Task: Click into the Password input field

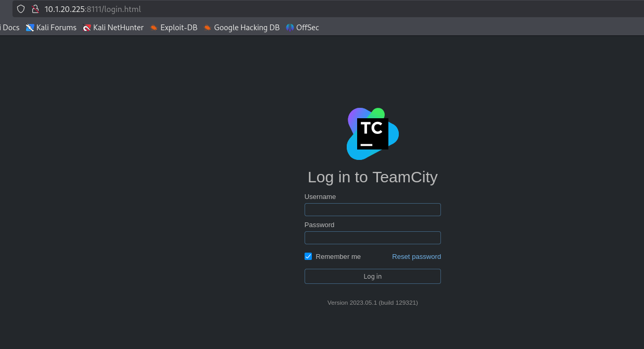Action: point(373,238)
